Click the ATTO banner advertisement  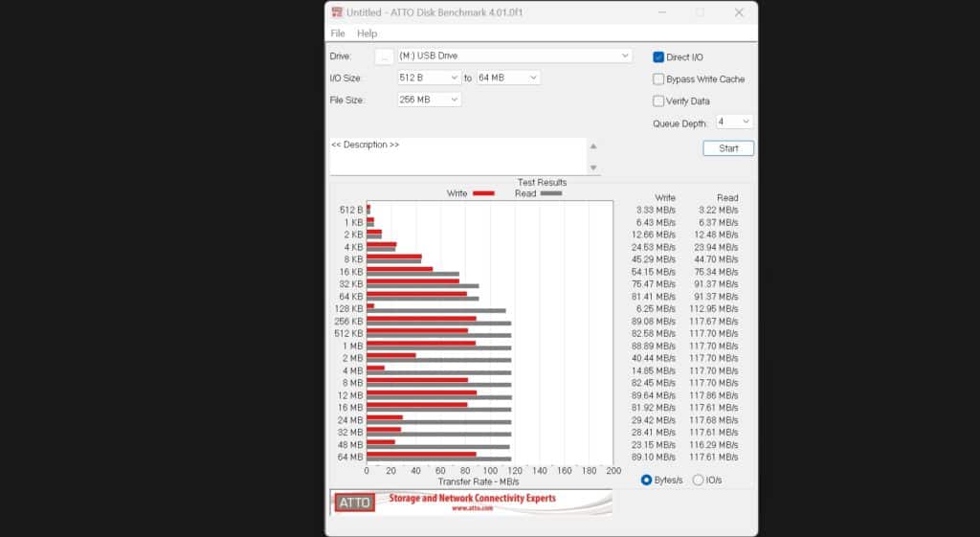tap(471, 502)
